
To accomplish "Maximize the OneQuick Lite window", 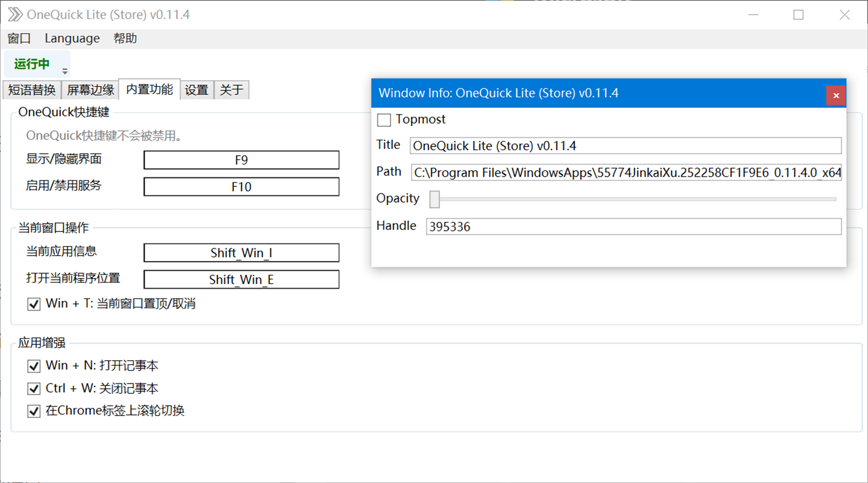I will click(x=799, y=15).
